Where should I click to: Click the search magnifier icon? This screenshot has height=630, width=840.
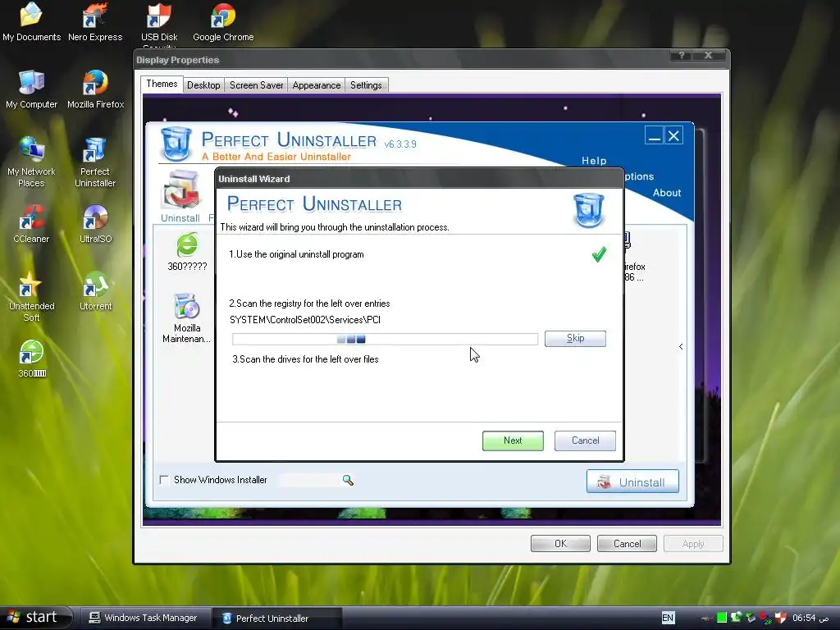(x=348, y=480)
